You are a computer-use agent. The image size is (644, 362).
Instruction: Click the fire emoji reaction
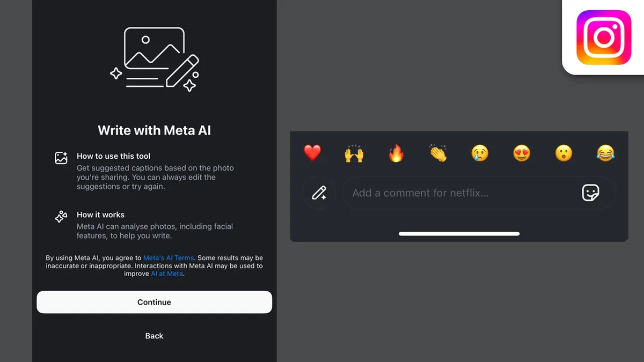(396, 153)
